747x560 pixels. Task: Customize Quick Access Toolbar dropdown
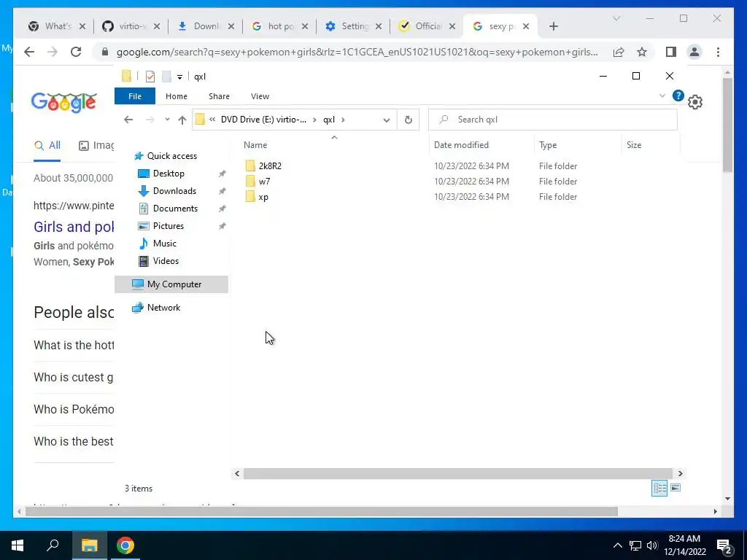[179, 77]
